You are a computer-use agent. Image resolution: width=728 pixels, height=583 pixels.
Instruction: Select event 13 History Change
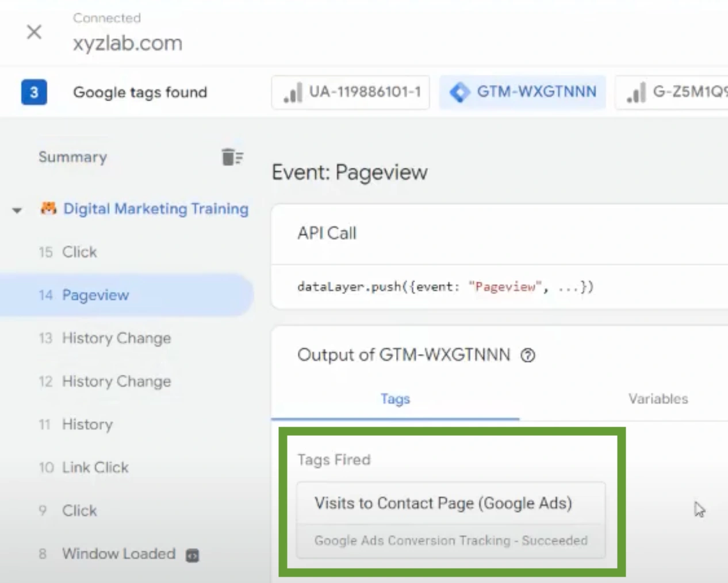coord(105,338)
